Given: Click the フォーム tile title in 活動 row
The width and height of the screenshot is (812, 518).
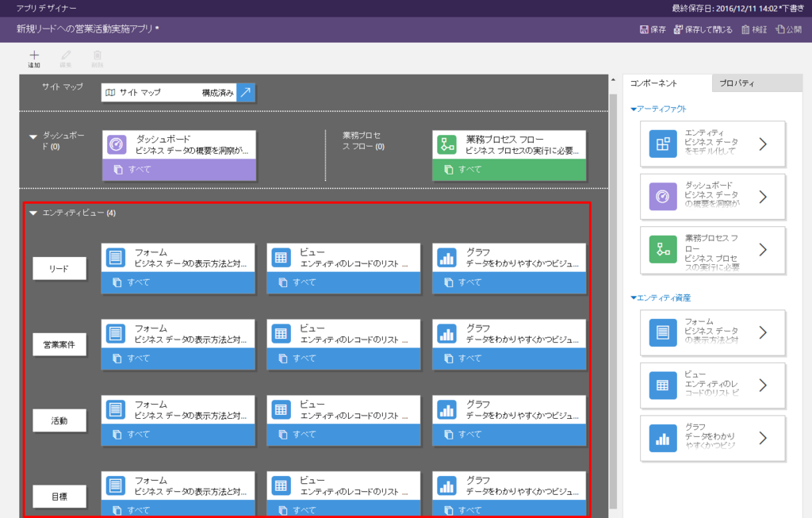Looking at the screenshot, I should coord(151,405).
